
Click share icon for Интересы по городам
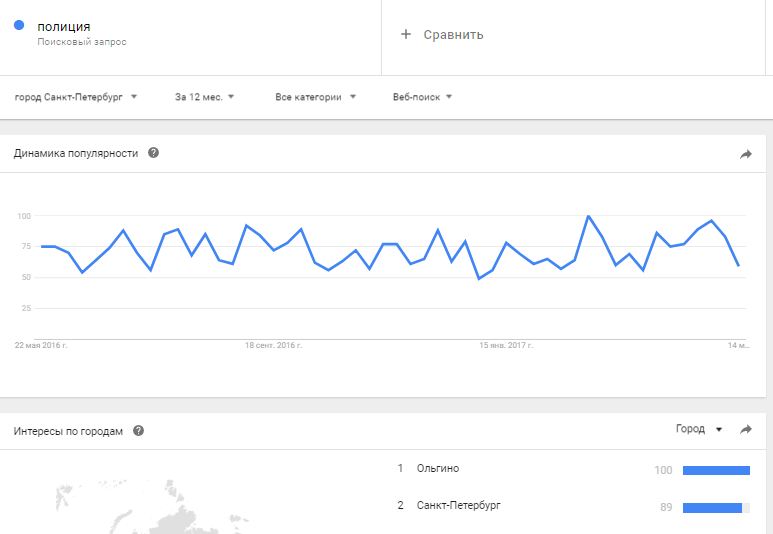click(745, 429)
